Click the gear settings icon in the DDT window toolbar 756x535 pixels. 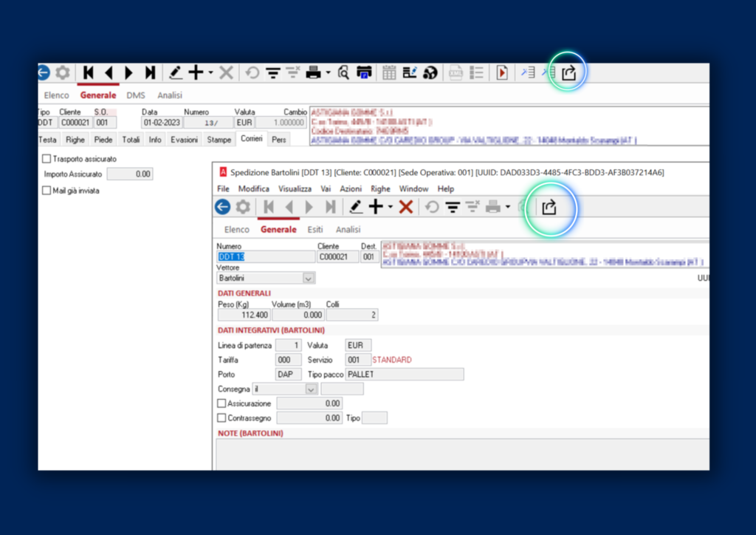coord(63,73)
